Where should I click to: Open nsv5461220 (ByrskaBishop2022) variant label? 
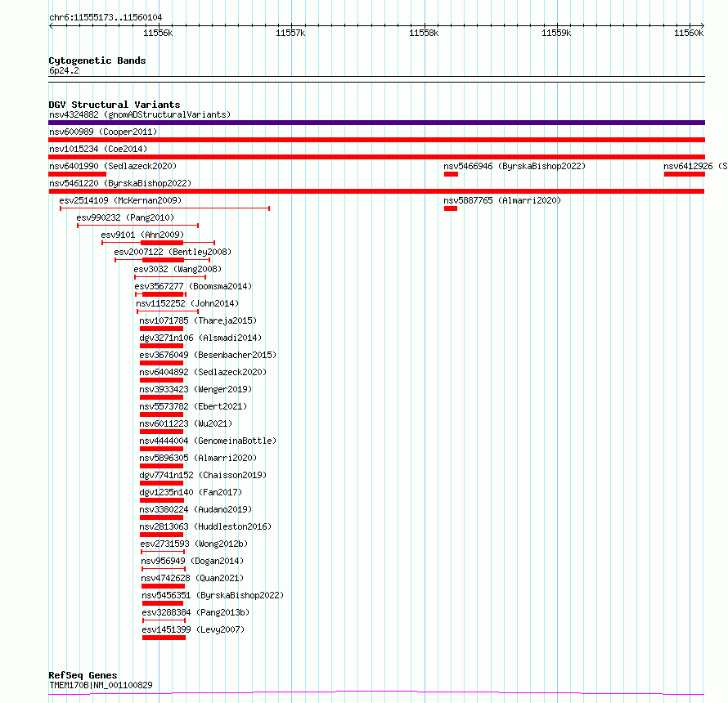120,183
